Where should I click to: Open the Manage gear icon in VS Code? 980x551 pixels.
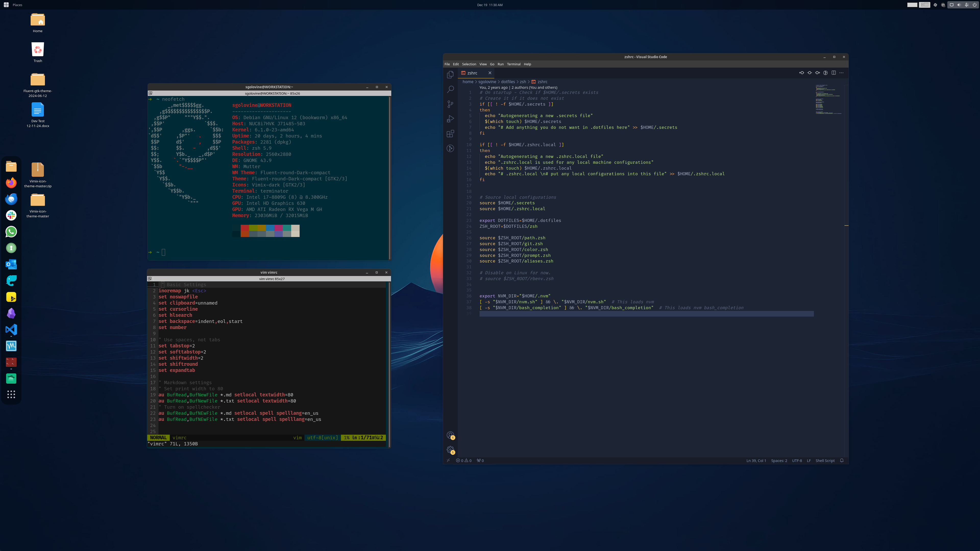pos(450,449)
